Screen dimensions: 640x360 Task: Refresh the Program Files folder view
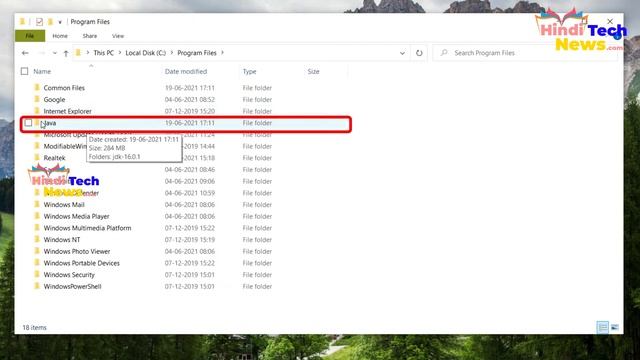pyautogui.click(x=419, y=53)
